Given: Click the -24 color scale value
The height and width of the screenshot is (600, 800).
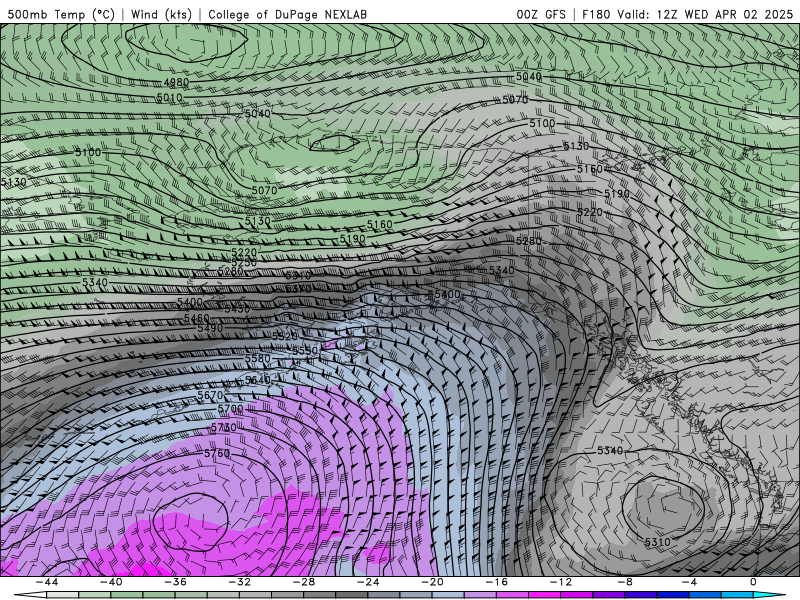Looking at the screenshot, I should pyautogui.click(x=368, y=582).
